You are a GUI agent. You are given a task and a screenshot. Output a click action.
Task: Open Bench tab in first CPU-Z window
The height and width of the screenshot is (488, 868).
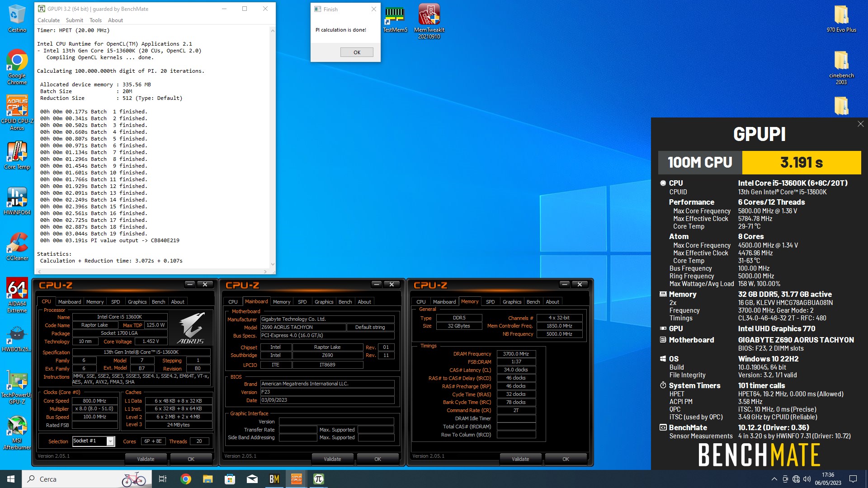point(158,302)
